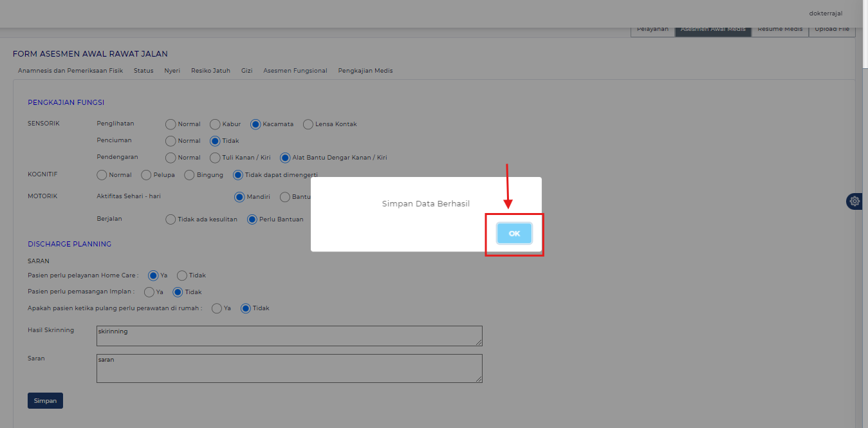Image resolution: width=868 pixels, height=428 pixels.
Task: Go to the Upload File tab
Action: (x=831, y=30)
